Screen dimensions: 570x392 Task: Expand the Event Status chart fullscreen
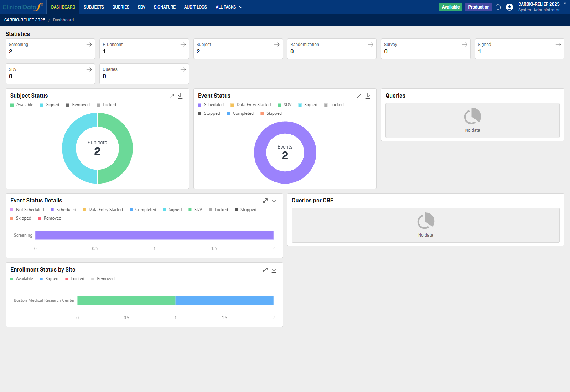[x=359, y=96]
